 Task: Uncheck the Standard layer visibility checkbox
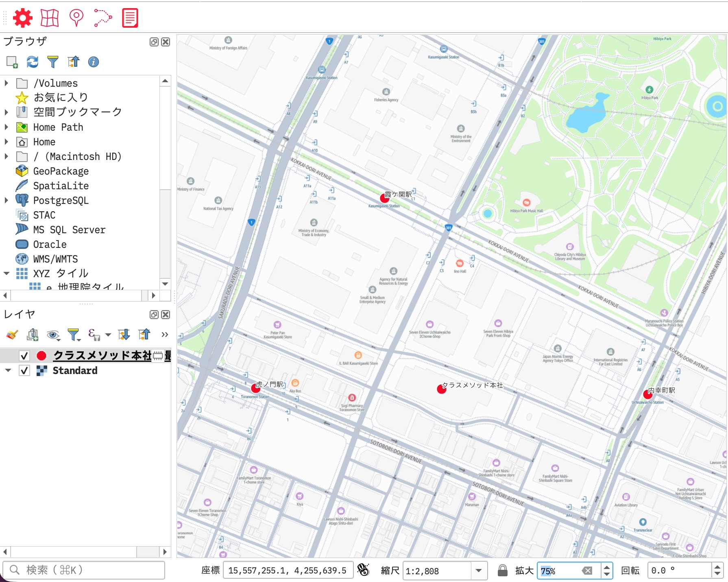pyautogui.click(x=24, y=370)
